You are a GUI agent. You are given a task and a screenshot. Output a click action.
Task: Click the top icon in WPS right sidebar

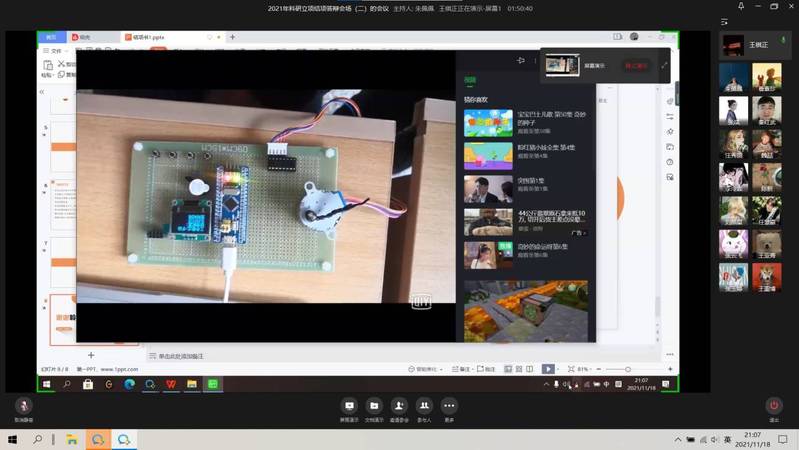670,101
